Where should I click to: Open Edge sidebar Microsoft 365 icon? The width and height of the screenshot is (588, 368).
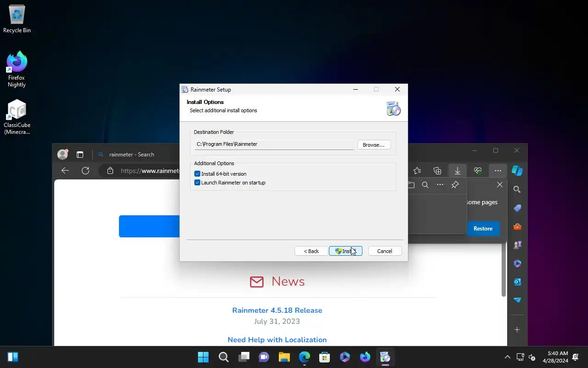pos(517,263)
